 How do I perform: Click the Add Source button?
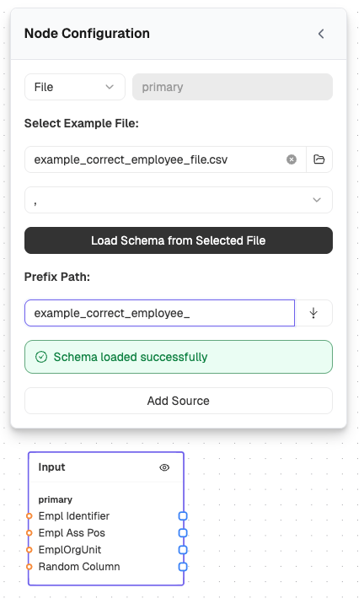179,401
